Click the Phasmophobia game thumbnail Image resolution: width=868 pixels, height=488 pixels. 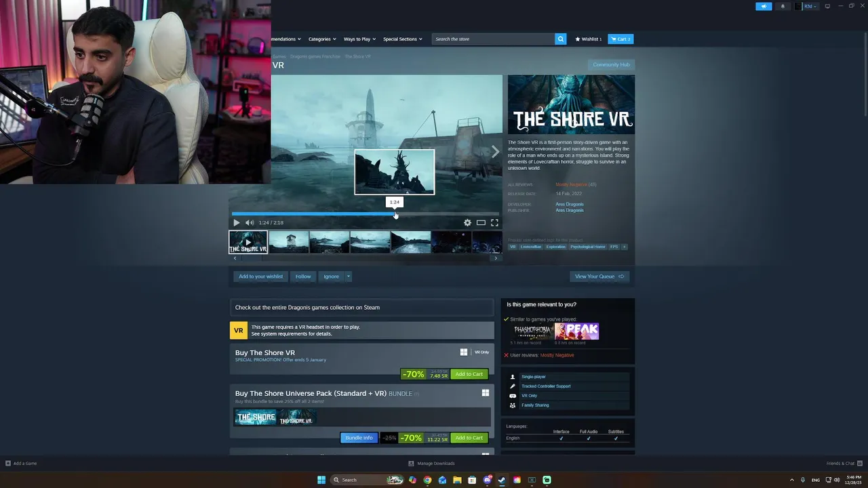click(533, 331)
